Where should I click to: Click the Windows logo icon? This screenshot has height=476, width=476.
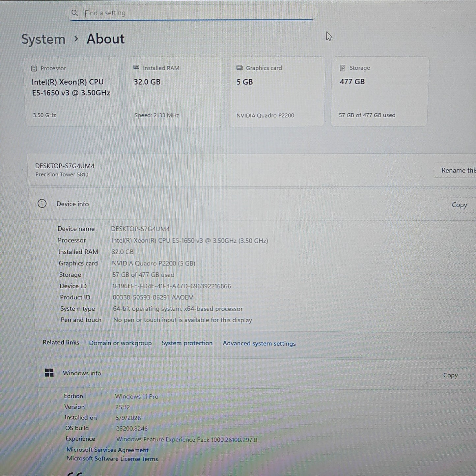49,373
